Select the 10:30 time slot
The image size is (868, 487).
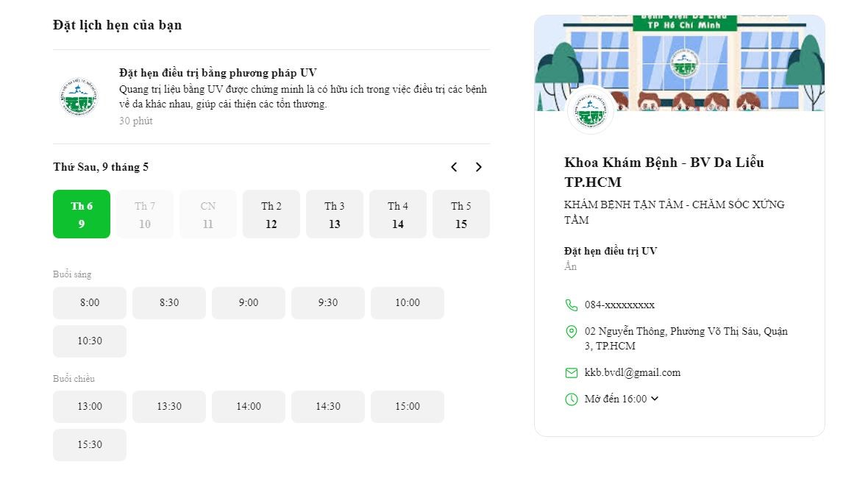[x=90, y=341]
